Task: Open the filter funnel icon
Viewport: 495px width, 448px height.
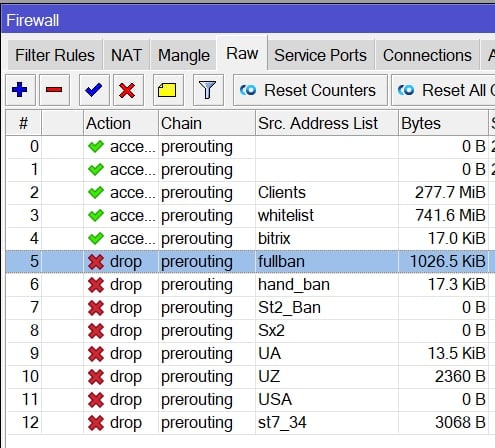Action: tap(208, 90)
